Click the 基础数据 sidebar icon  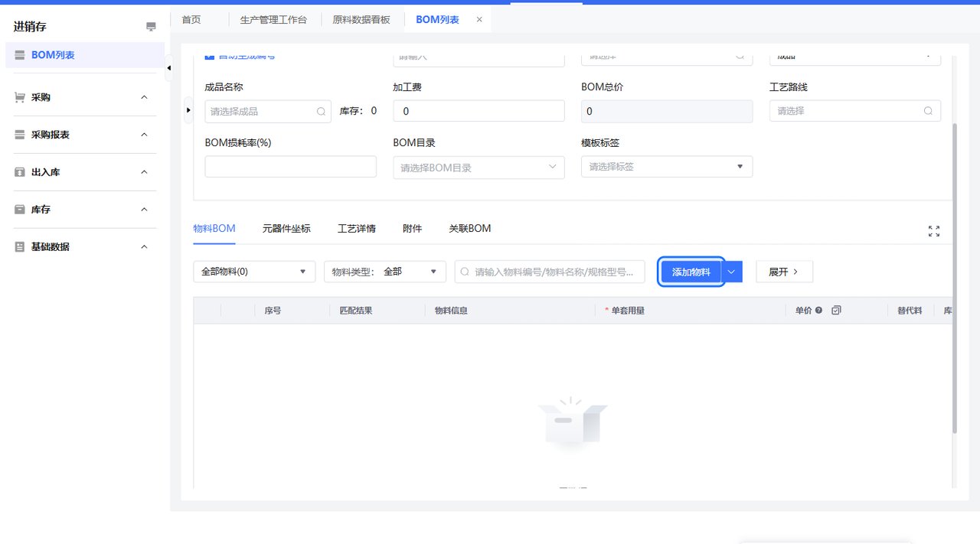pyautogui.click(x=20, y=247)
